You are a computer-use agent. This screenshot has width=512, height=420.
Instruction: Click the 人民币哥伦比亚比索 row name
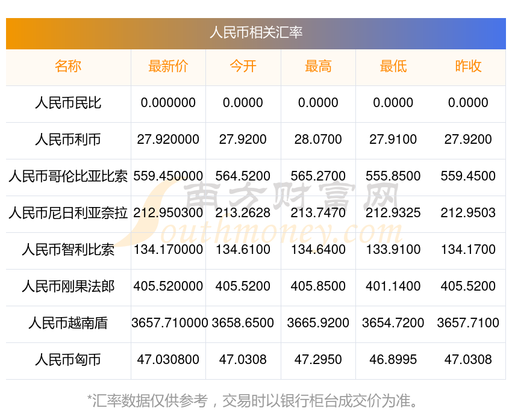(68, 176)
